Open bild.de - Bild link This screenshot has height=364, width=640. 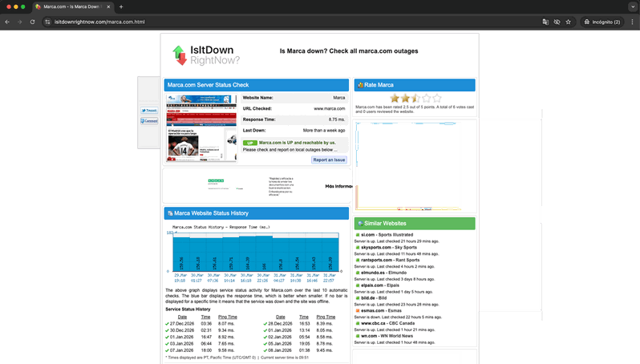tap(374, 298)
